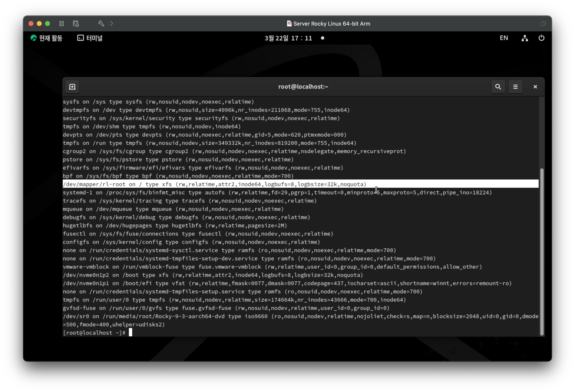Pause the virtual machine
Viewport: 575px width, 392px height.
[62, 24]
